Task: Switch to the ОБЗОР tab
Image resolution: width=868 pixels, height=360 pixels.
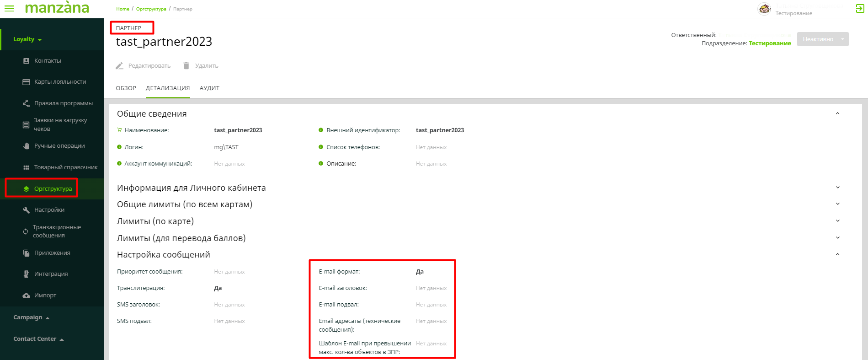Action: coord(126,88)
